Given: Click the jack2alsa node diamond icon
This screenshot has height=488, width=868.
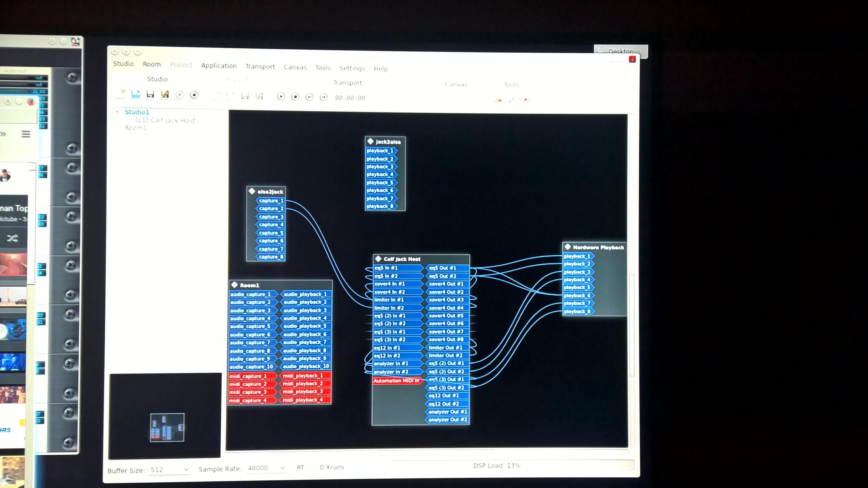Looking at the screenshot, I should point(370,141).
